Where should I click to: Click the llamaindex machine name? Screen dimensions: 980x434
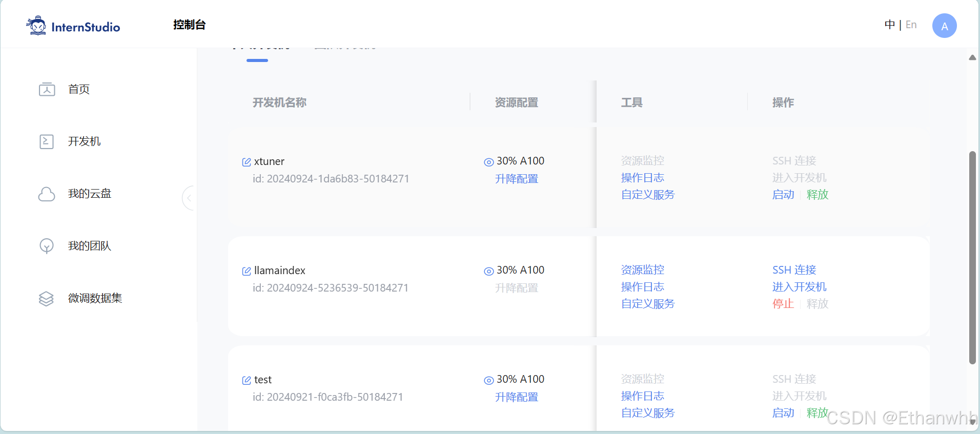280,271
